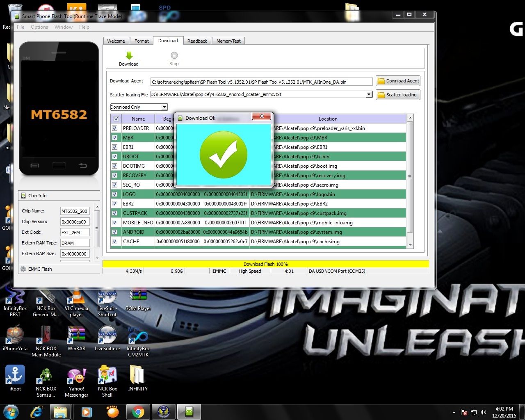The image size is (525, 420).
Task: Expand the Download Only mode dropdown
Action: click(164, 107)
